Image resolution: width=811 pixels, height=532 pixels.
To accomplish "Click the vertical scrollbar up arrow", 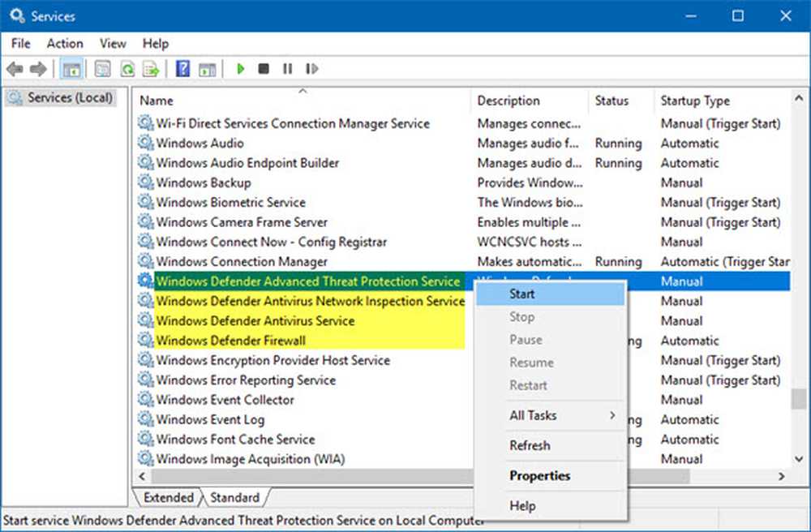I will point(799,97).
